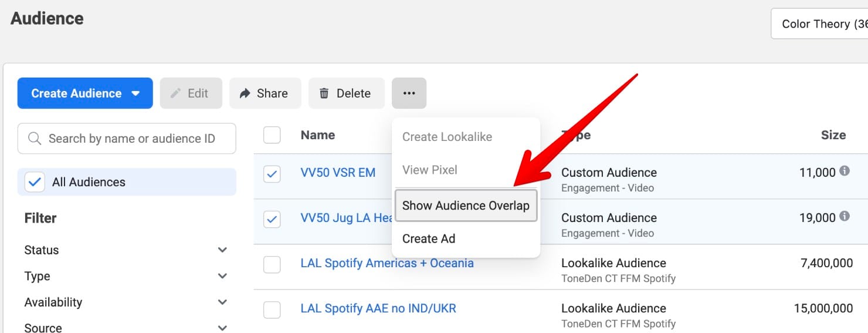Expand the Status filter chevron
The image size is (868, 333).
[x=222, y=250]
